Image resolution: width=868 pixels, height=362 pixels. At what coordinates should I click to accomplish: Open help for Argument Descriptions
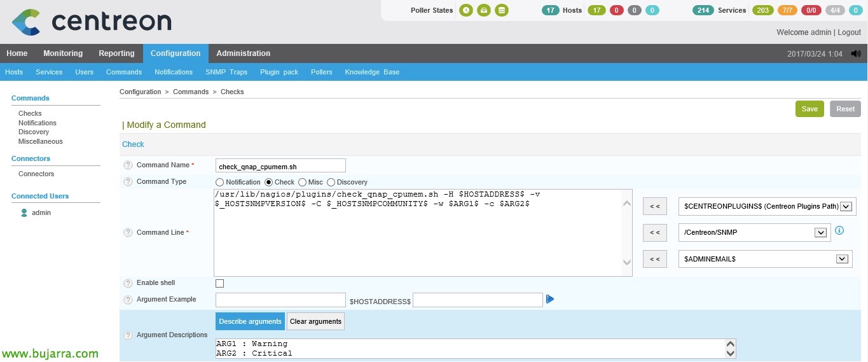[128, 335]
